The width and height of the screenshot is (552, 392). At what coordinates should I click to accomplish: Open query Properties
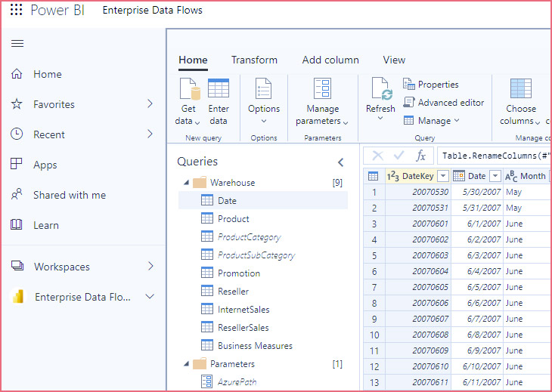point(430,85)
